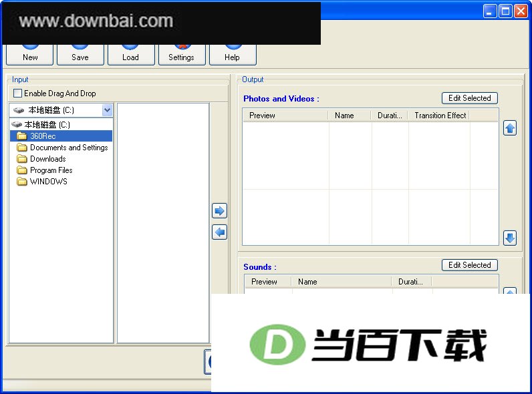The height and width of the screenshot is (394, 532).
Task: Select the 本地磁盘 (C:) tree root
Action: tap(41, 125)
